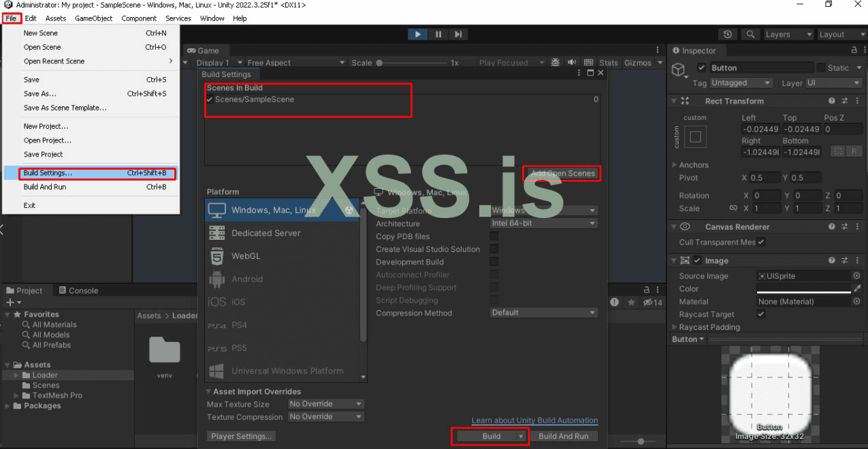Image resolution: width=868 pixels, height=449 pixels.
Task: Toggle the Scale constrain proportions link icon
Action: [x=733, y=208]
